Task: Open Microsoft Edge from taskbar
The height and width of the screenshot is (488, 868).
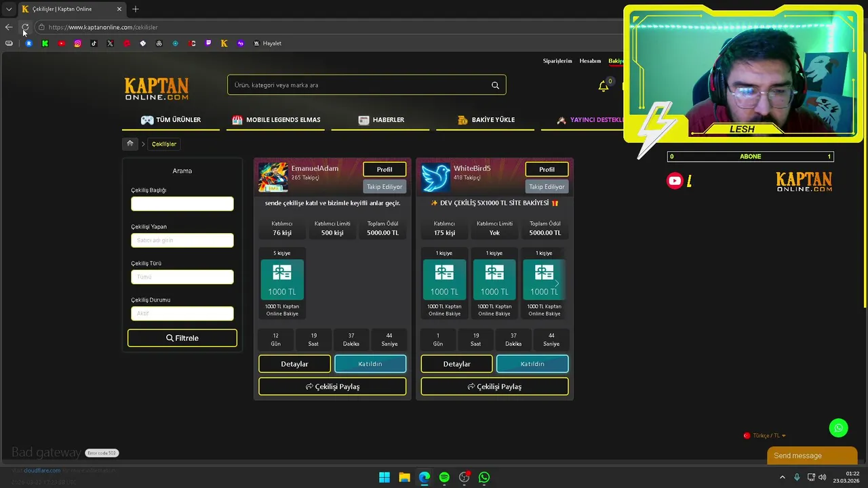Action: 425,477
